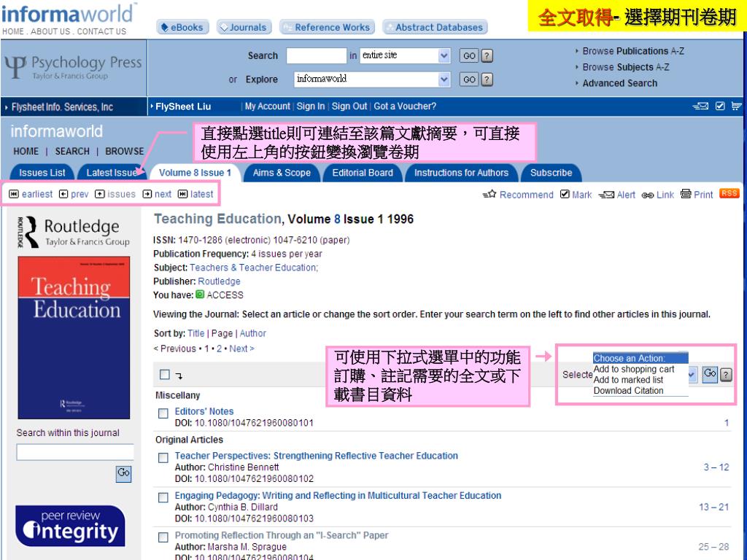
Task: Open Teachers & Teacher Education subject link
Action: tap(253, 268)
